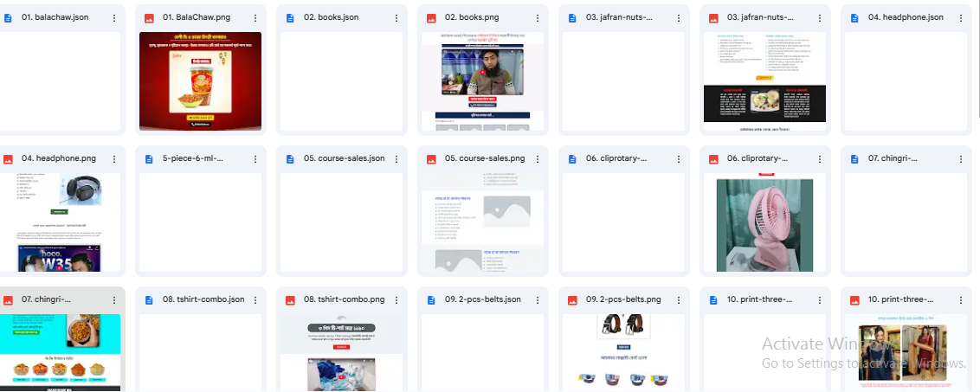Open three-dot menu for 08. tshirt-combo.png

(x=397, y=300)
